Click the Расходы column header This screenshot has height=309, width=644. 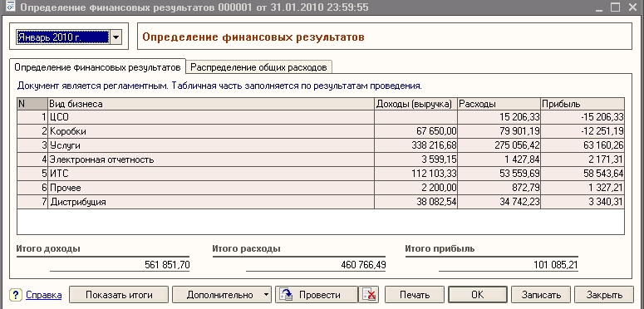coord(499,104)
